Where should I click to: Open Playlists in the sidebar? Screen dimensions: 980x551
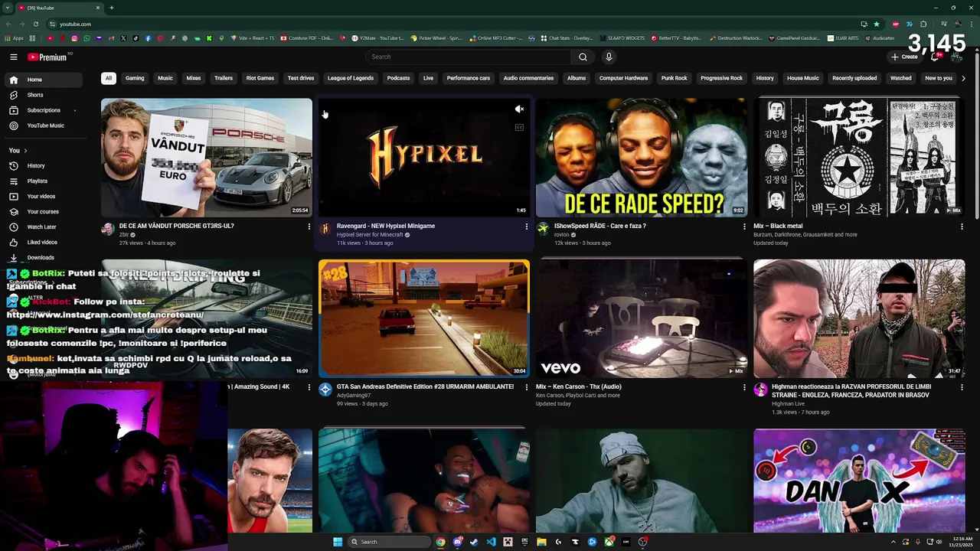tap(45, 181)
